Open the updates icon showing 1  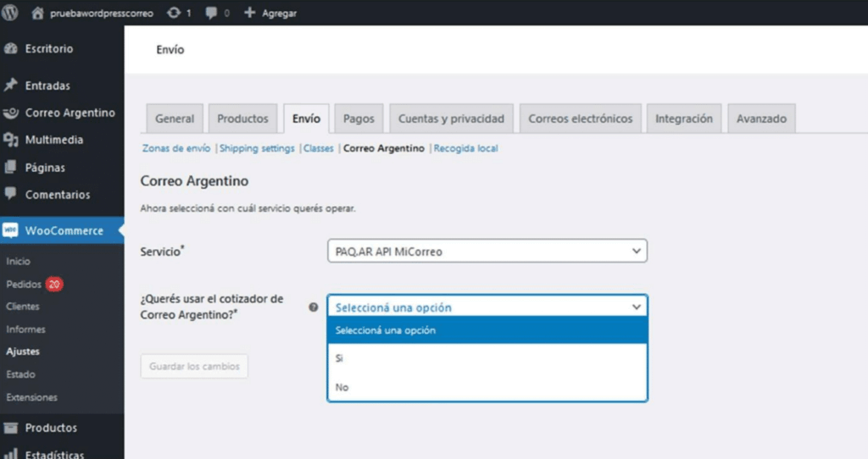[x=173, y=13]
